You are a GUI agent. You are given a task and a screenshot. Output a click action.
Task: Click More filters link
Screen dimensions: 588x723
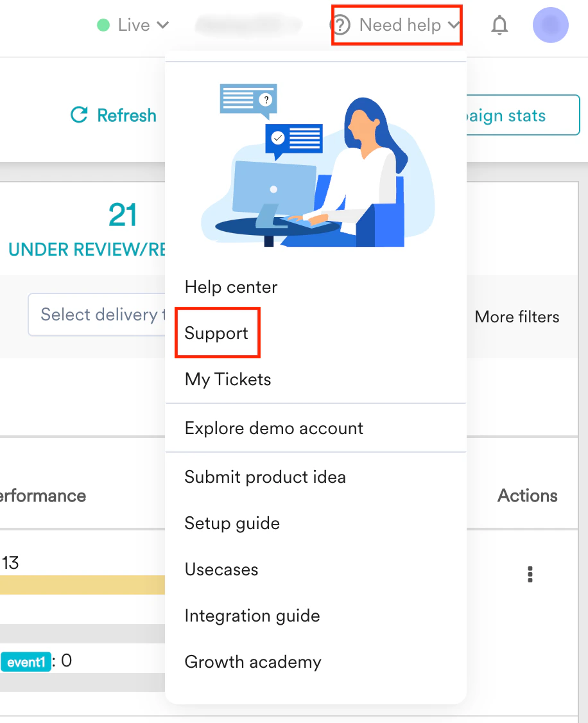coord(517,317)
